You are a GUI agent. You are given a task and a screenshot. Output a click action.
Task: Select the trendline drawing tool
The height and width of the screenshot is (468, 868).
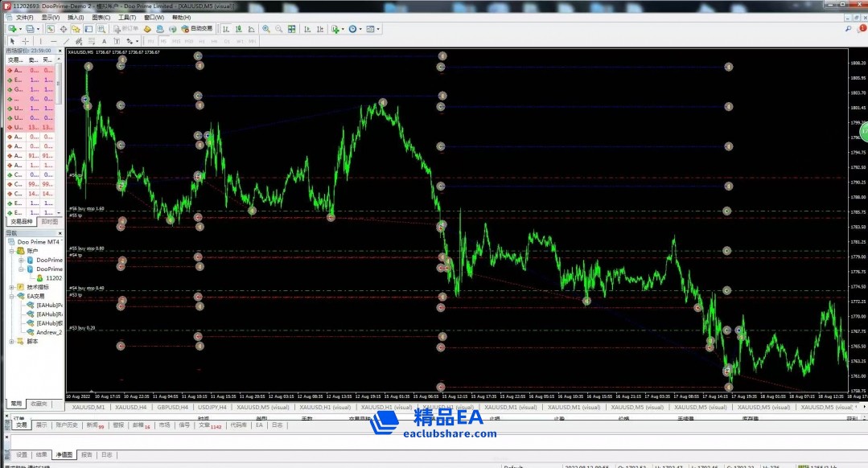tap(66, 41)
